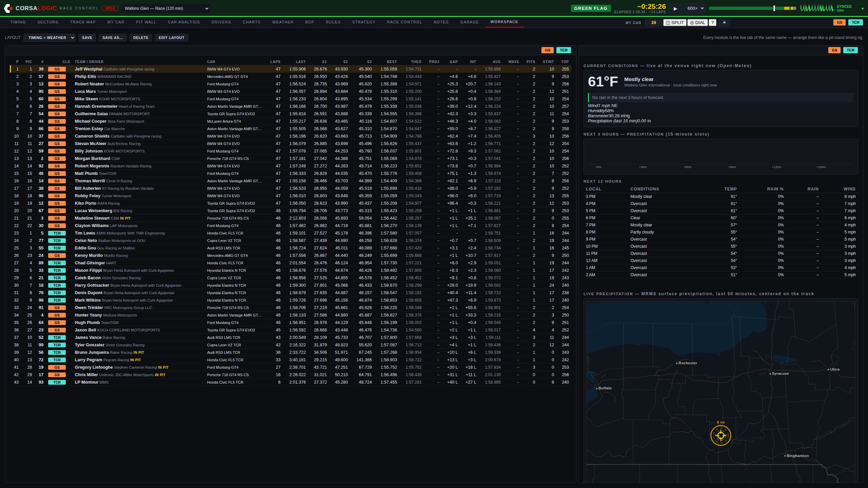This screenshot has height=488, width=868.
Task: Click the green connection status dot
Action: 863,8
